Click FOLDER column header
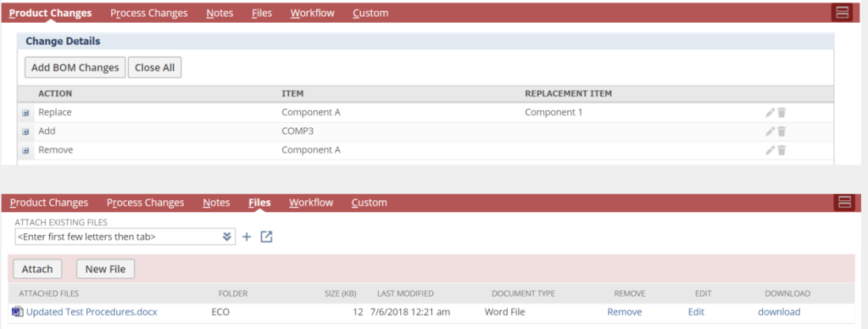 click(x=233, y=293)
